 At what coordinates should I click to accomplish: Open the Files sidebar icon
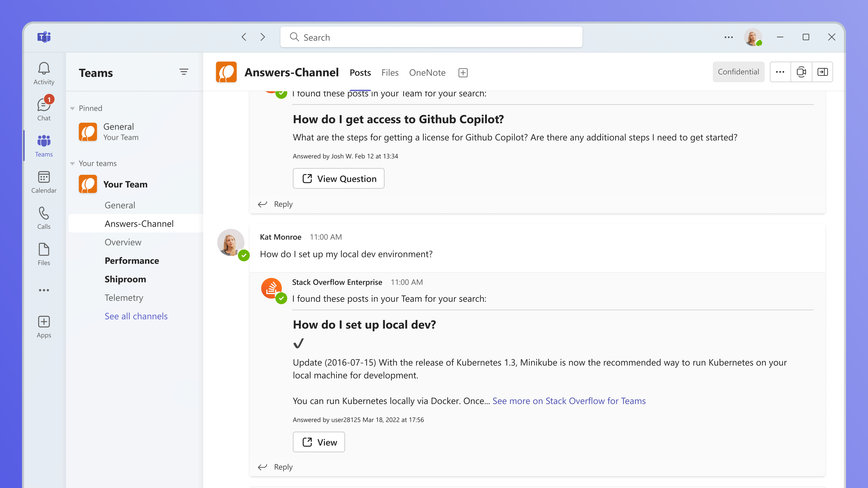click(x=44, y=254)
